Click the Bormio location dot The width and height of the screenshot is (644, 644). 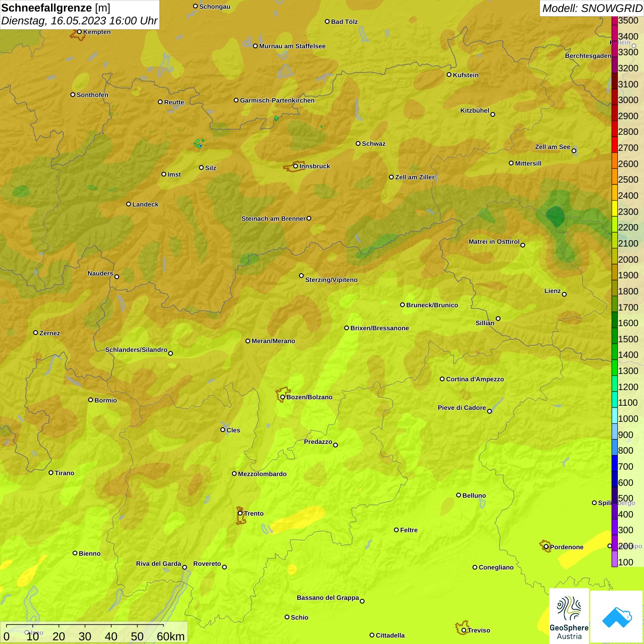pos(91,400)
